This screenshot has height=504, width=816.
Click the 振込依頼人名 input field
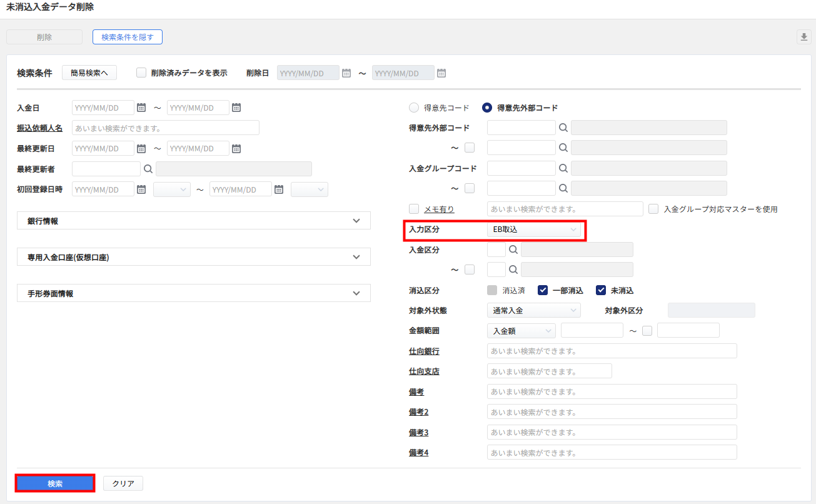166,128
